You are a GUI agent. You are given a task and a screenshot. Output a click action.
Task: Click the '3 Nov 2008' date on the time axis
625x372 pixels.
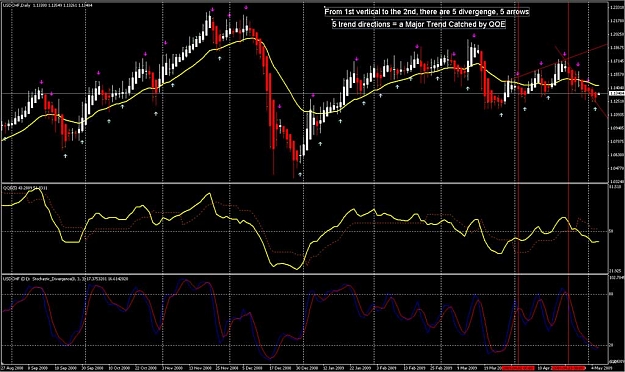pyautogui.click(x=173, y=368)
